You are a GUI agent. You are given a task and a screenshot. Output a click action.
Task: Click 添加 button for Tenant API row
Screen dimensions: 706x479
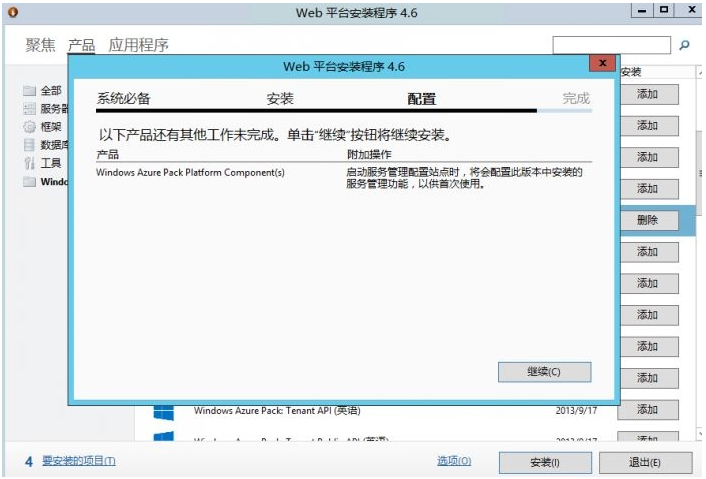tap(647, 410)
